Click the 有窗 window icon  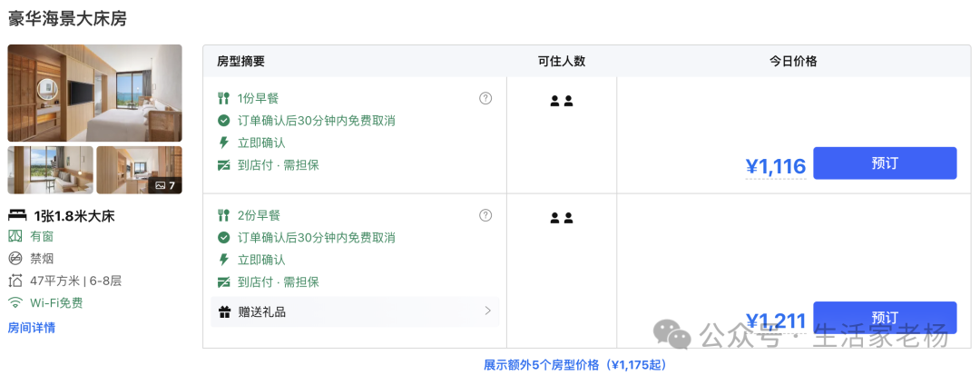click(15, 236)
